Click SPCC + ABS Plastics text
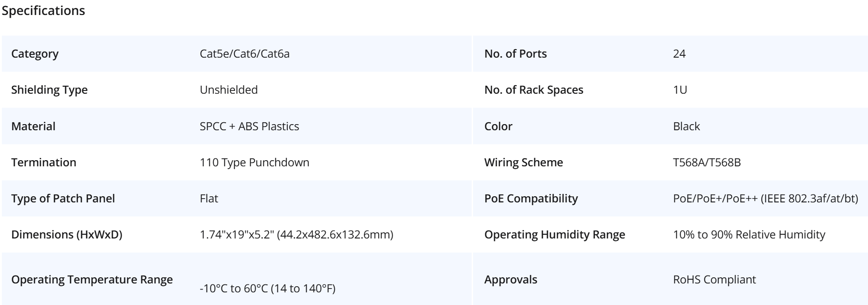The height and width of the screenshot is (305, 868). (249, 126)
